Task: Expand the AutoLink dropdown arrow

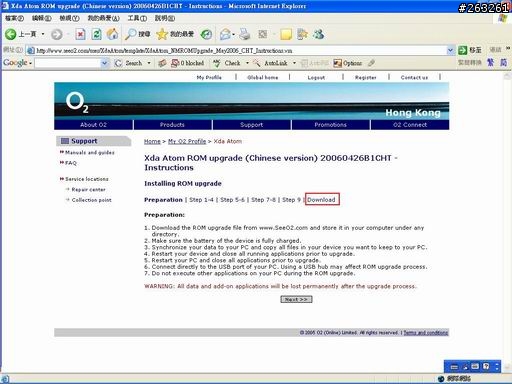Action: [294, 63]
